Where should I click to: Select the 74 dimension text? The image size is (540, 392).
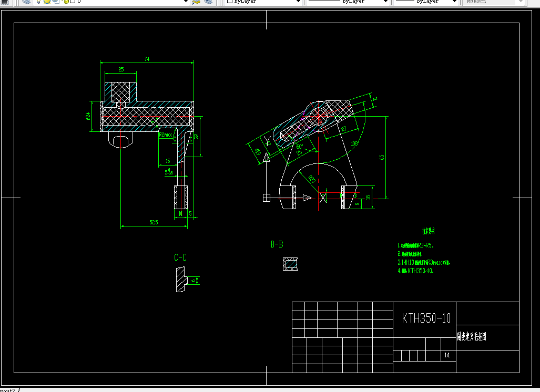pos(147,59)
